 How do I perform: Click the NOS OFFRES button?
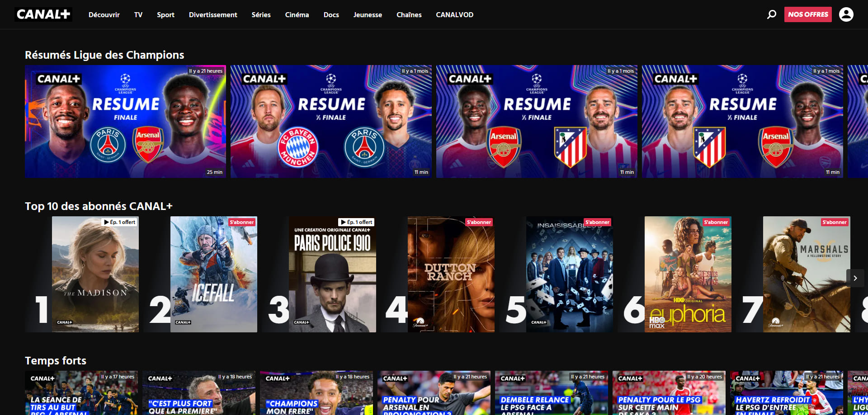tap(808, 14)
